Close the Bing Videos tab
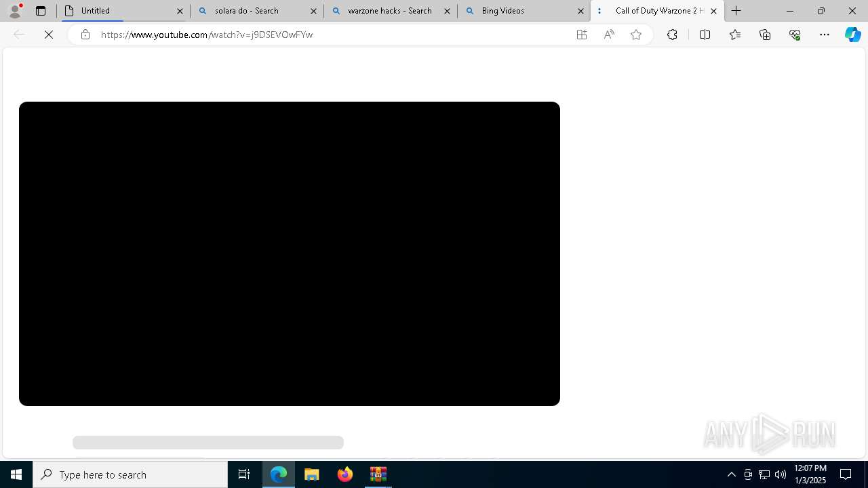 pyautogui.click(x=580, y=11)
